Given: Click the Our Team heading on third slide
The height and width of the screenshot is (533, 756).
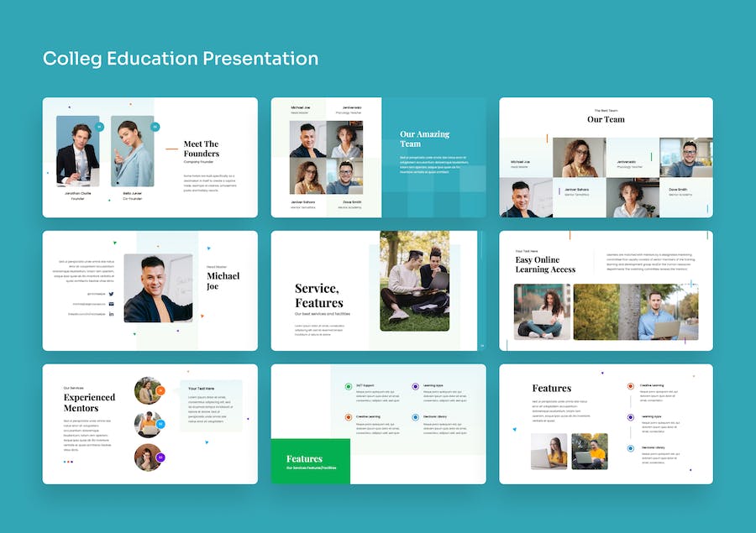Looking at the screenshot, I should point(606,119).
